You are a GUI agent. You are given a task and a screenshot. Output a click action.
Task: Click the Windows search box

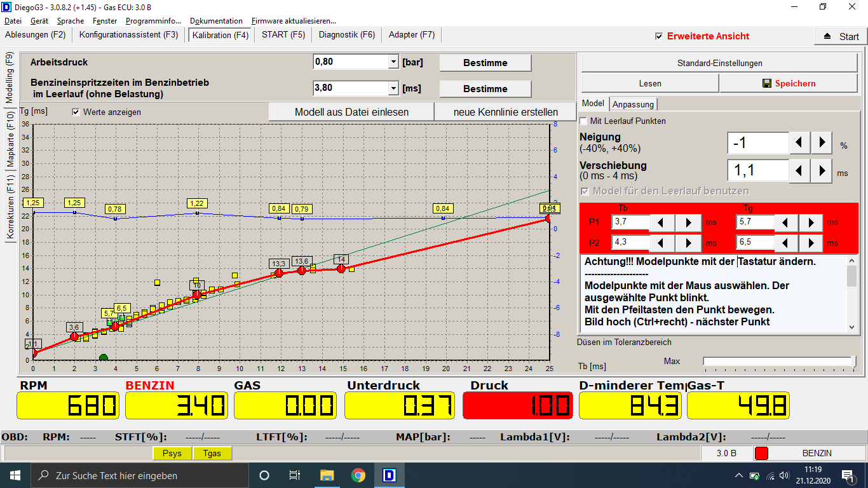[x=139, y=475]
